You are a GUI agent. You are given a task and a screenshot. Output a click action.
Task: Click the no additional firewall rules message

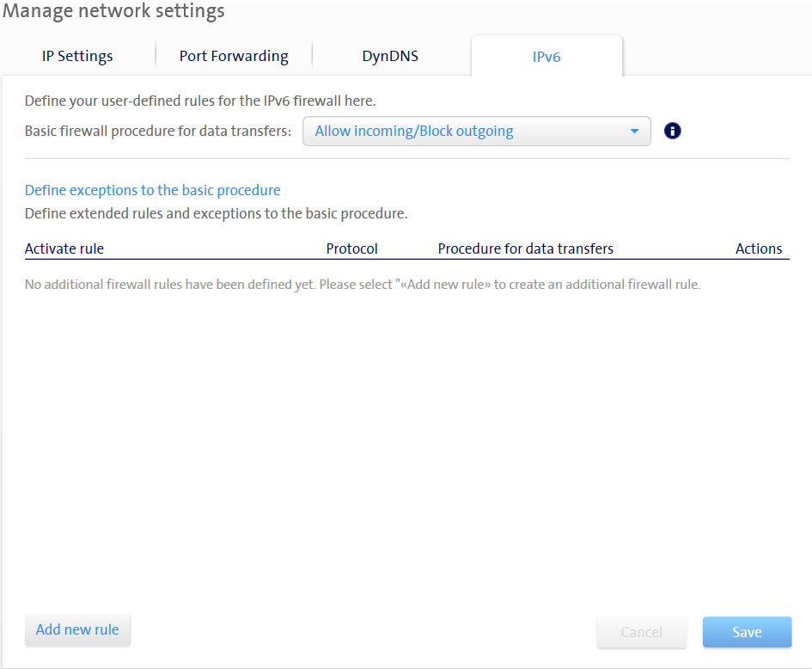(x=362, y=284)
